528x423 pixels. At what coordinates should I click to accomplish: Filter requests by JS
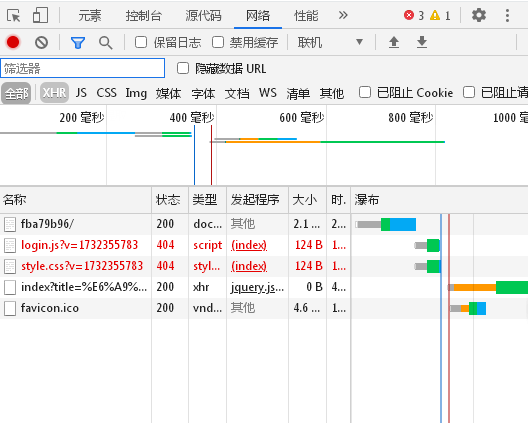(x=81, y=93)
